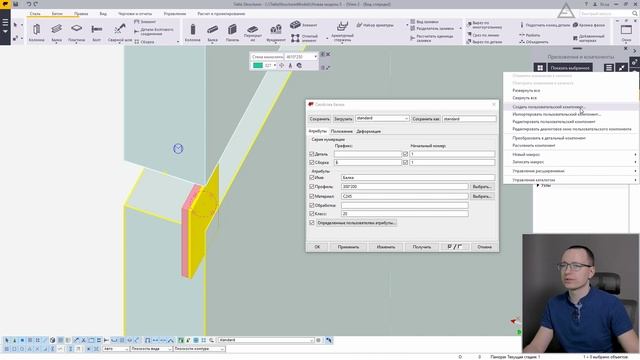
Task: Open the Окно window tool in ribbon
Action: click(x=626, y=33)
